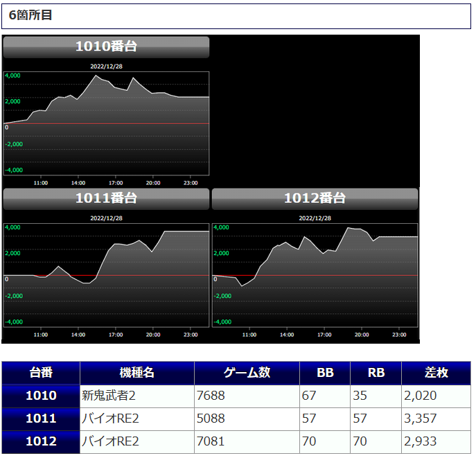Click RB value 57 in row 1011
The image size is (476, 458).
coord(360,419)
